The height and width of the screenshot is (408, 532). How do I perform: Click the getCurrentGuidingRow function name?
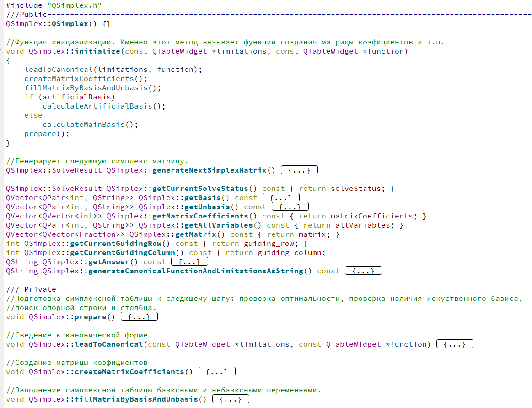[x=116, y=244]
